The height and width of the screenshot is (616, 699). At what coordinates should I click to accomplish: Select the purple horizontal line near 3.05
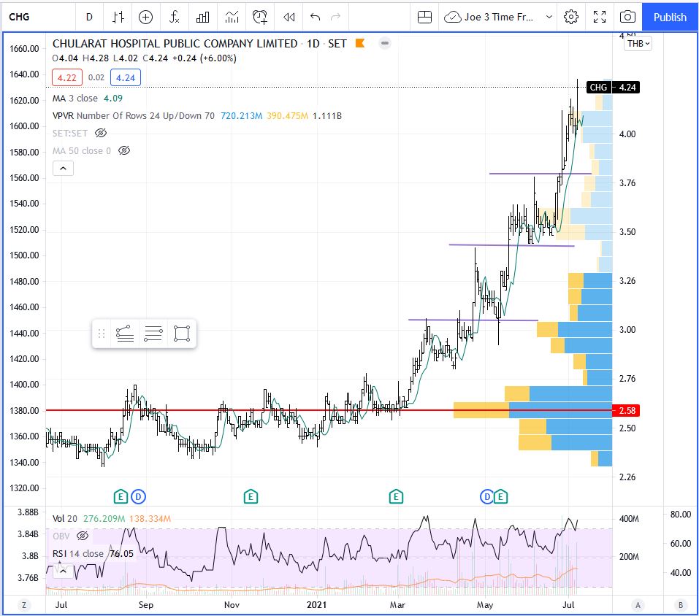pos(473,320)
